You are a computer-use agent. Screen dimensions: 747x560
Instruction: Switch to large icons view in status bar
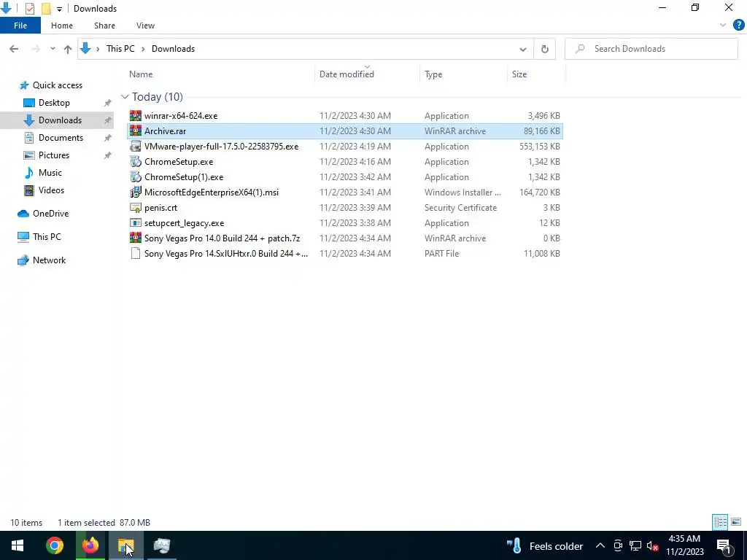click(736, 522)
